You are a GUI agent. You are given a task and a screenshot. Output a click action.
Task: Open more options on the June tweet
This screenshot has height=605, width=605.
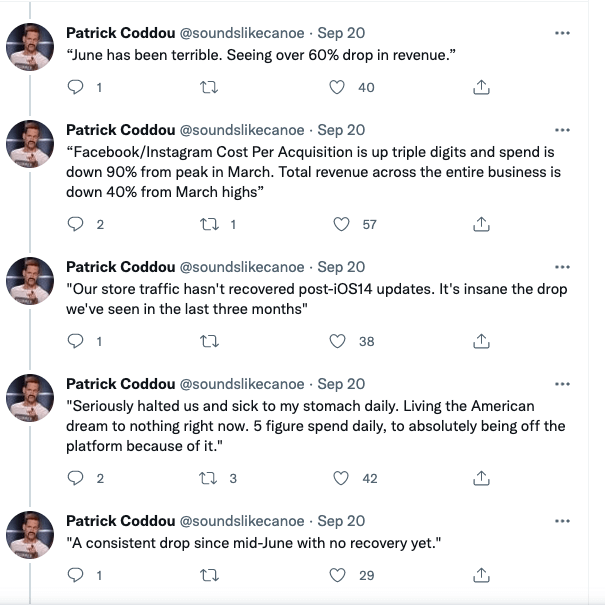562,33
